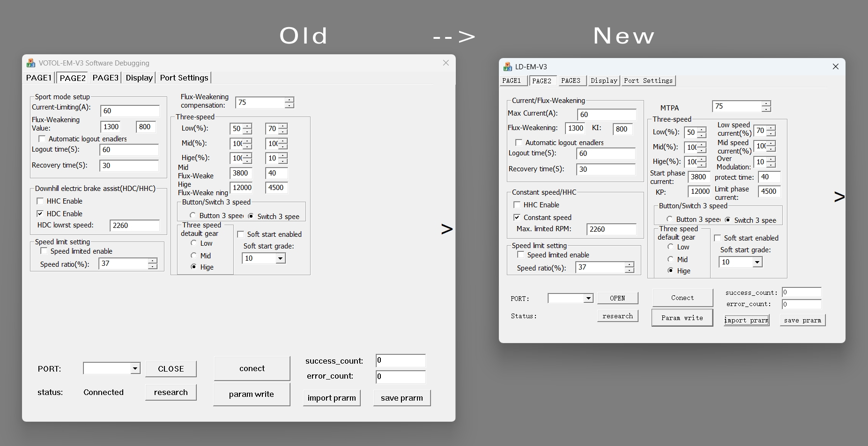The height and width of the screenshot is (446, 868).
Task: Adjust Speed ratio(%) spinner in LD-EM-V3 window
Action: point(629,268)
